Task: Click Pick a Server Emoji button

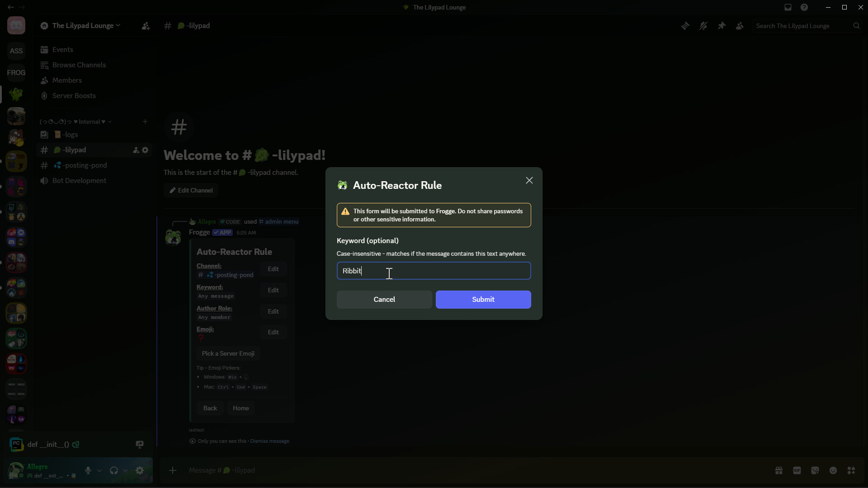Action: pos(228,353)
